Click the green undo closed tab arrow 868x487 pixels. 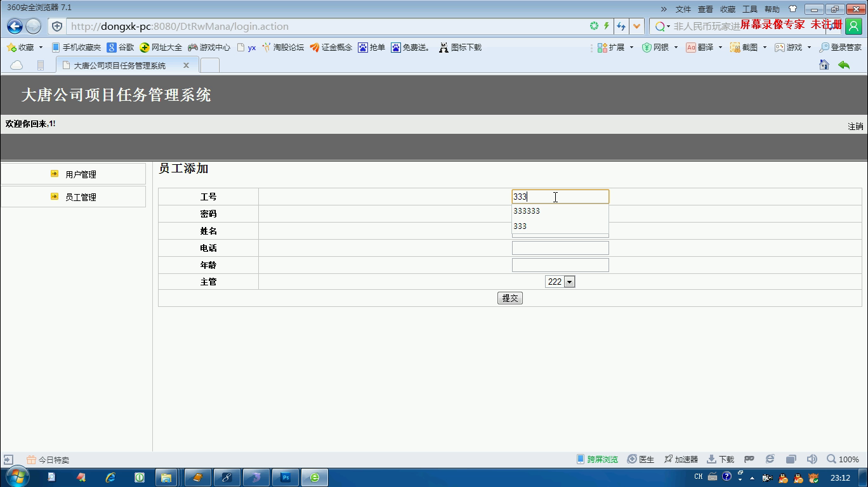tap(844, 65)
